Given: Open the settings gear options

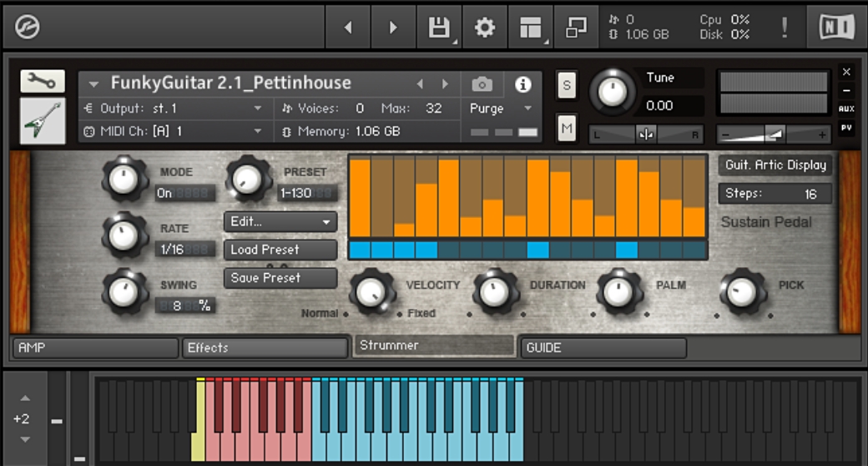Looking at the screenshot, I should [484, 28].
